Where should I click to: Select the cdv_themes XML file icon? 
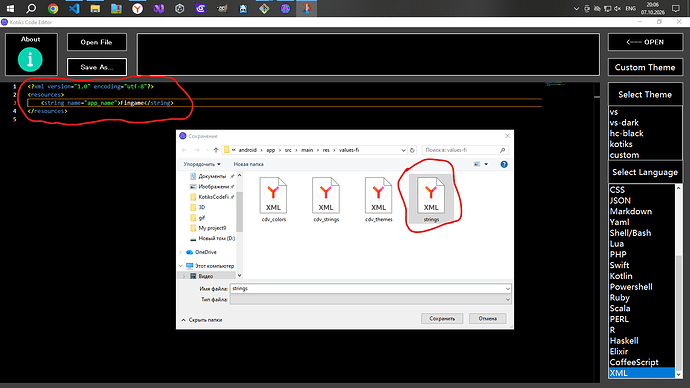pyautogui.click(x=378, y=199)
